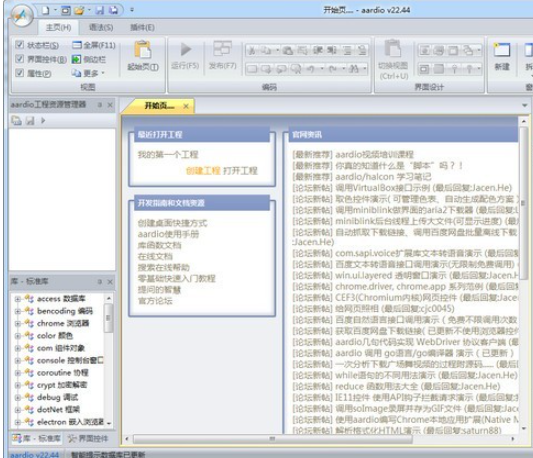The height and width of the screenshot is (458, 533).
Task: Expand the access 数据库 library node
Action: tap(18, 299)
